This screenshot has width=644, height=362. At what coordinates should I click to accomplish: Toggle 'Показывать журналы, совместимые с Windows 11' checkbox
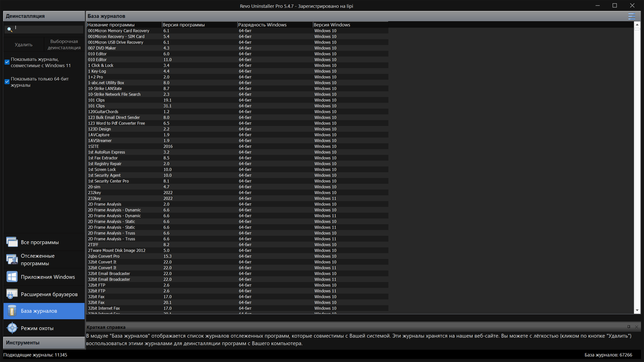pos(7,62)
